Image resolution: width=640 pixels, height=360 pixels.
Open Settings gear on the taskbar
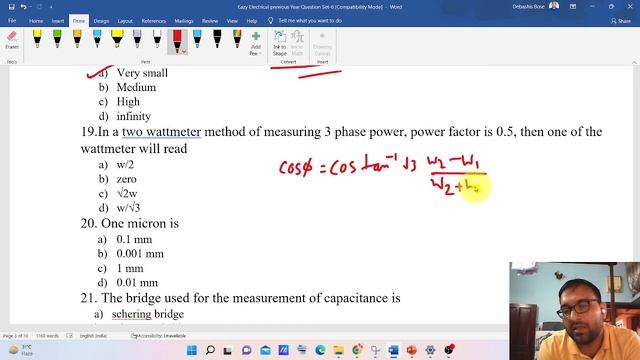(430, 350)
